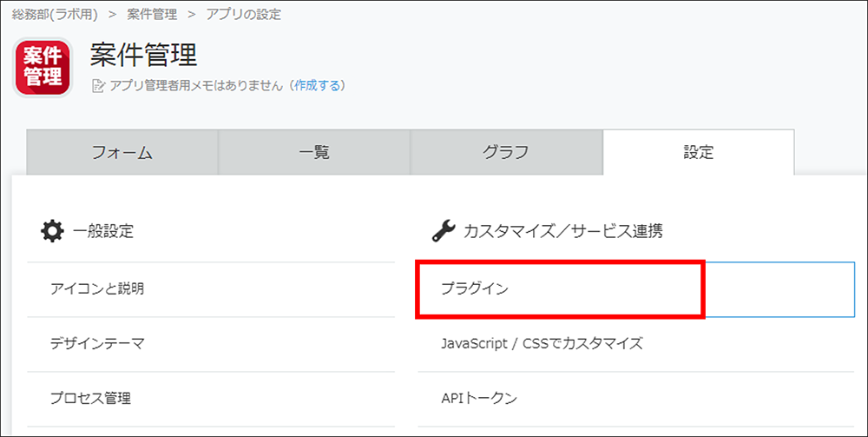Click the large 案件管理 app title heading
This screenshot has height=437, width=868.
pos(143,56)
